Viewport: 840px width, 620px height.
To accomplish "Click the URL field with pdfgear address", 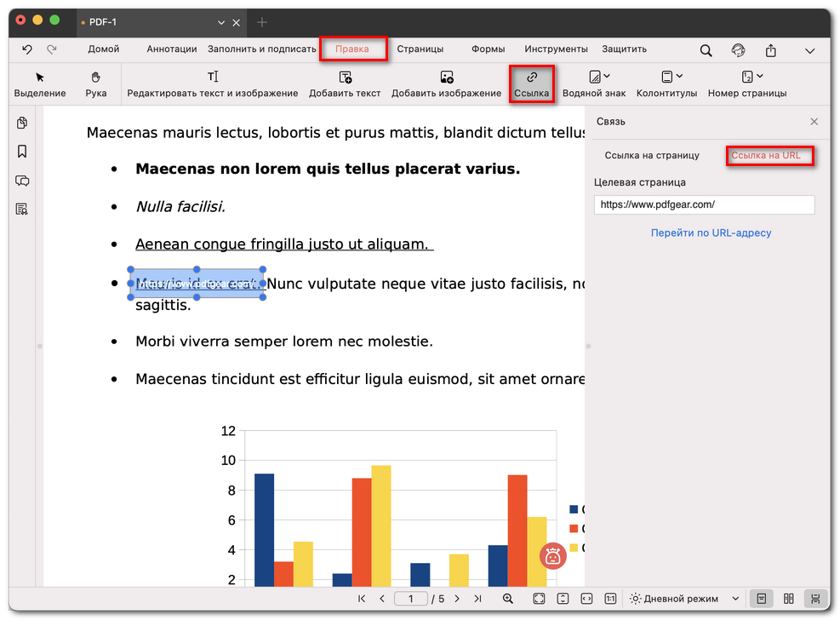I will pos(704,204).
